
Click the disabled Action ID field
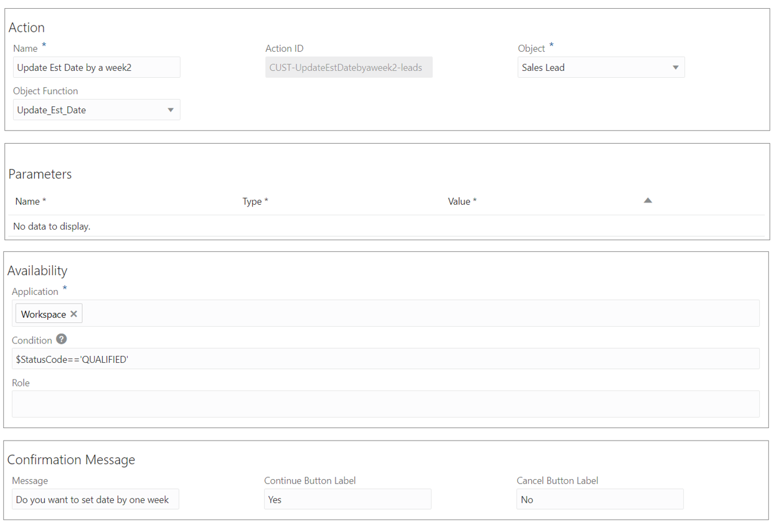349,68
